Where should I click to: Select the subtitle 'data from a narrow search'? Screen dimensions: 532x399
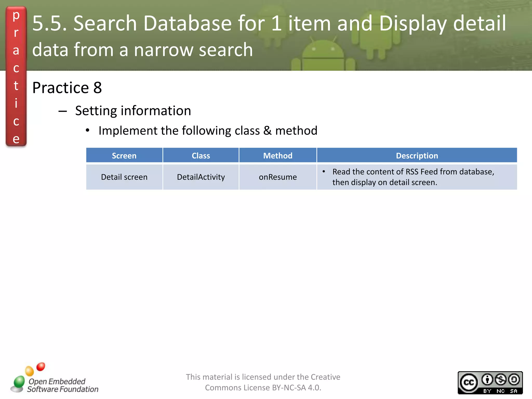[x=142, y=49]
